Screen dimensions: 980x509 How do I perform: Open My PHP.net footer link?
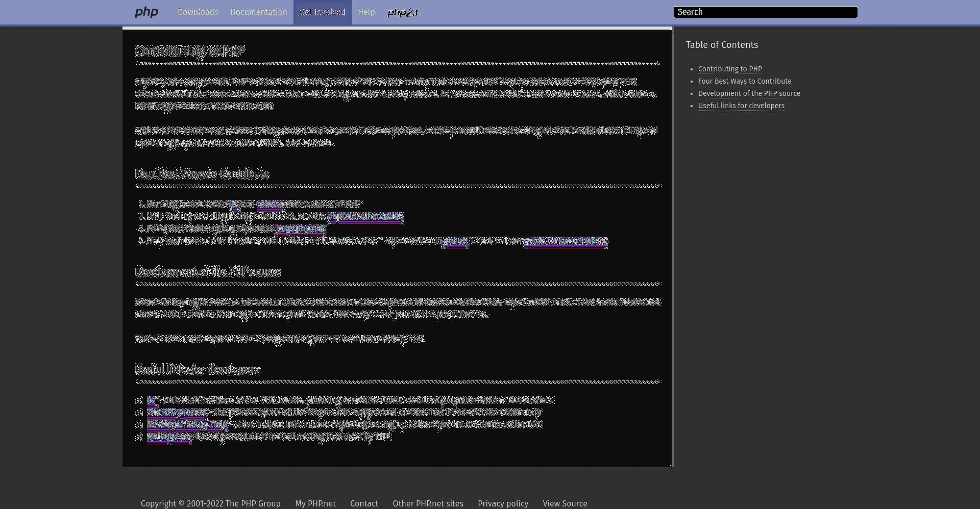(x=315, y=503)
